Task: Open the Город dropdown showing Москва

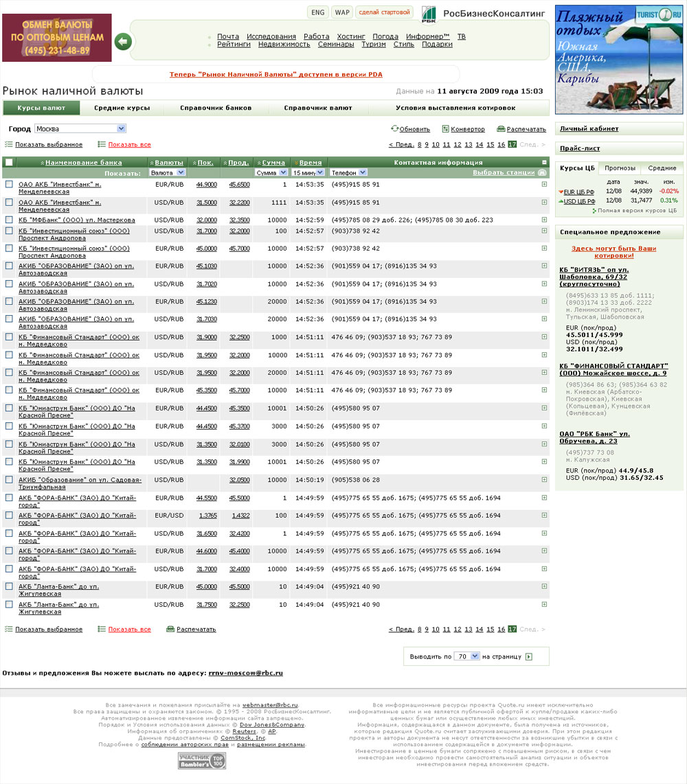Action: [x=80, y=128]
